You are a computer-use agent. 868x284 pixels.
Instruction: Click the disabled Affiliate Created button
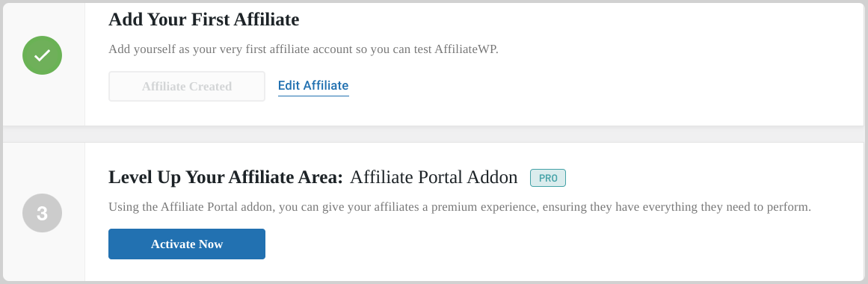pyautogui.click(x=187, y=87)
